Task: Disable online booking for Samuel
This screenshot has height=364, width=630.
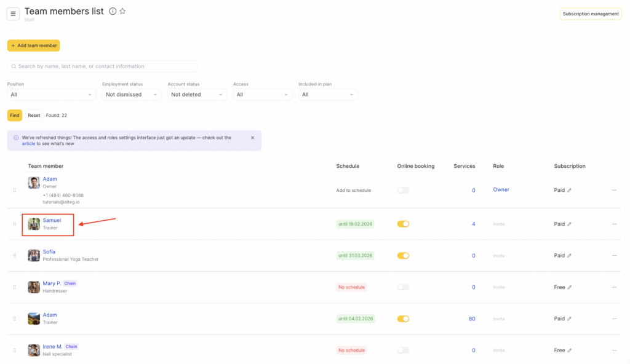Action: (403, 224)
